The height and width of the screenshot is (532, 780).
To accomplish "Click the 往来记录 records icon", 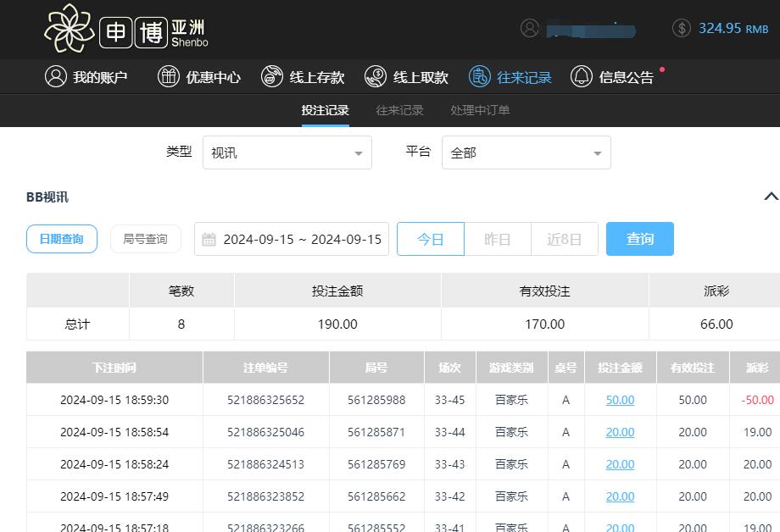I will (479, 76).
